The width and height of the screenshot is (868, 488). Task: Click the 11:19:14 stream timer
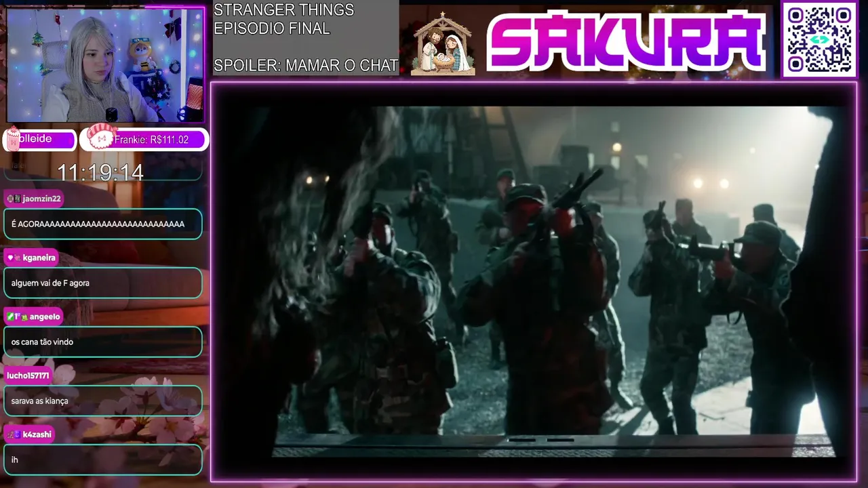100,173
